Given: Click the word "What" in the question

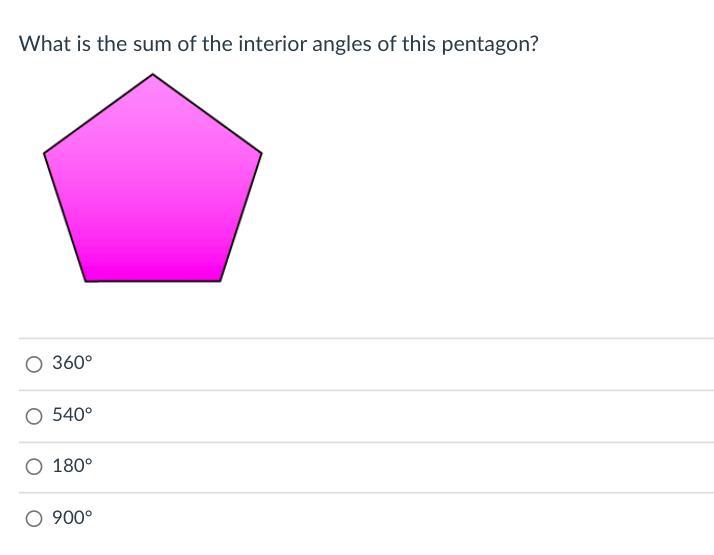Looking at the screenshot, I should 44,45.
